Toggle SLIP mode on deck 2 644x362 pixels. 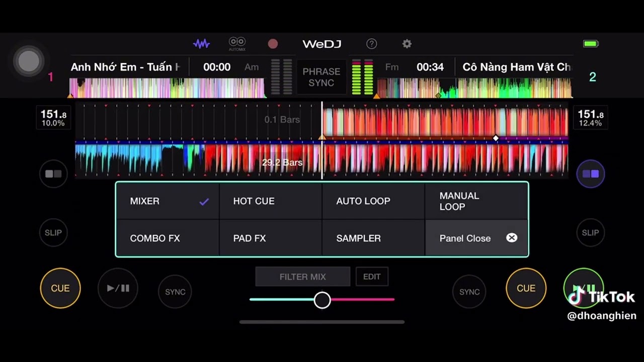point(591,233)
